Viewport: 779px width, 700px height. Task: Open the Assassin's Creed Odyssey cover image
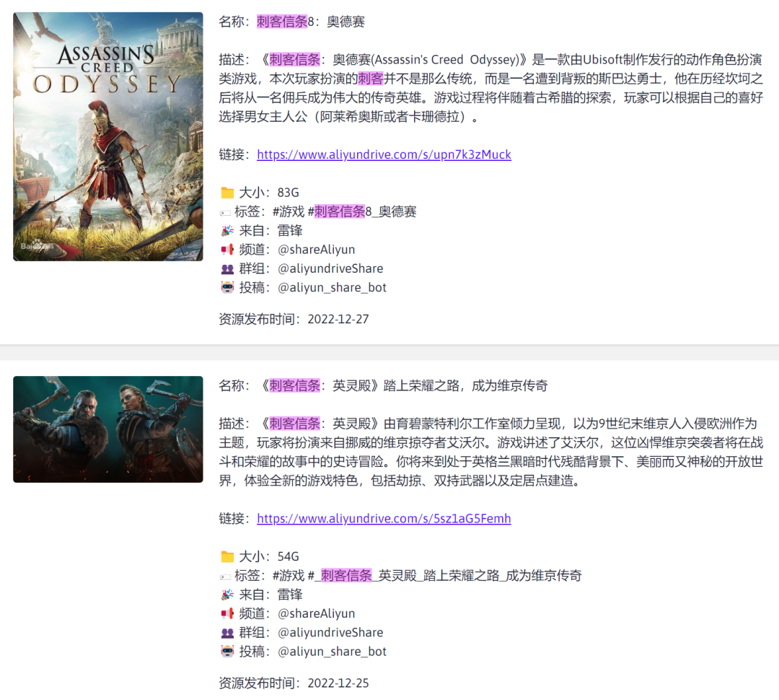[107, 136]
